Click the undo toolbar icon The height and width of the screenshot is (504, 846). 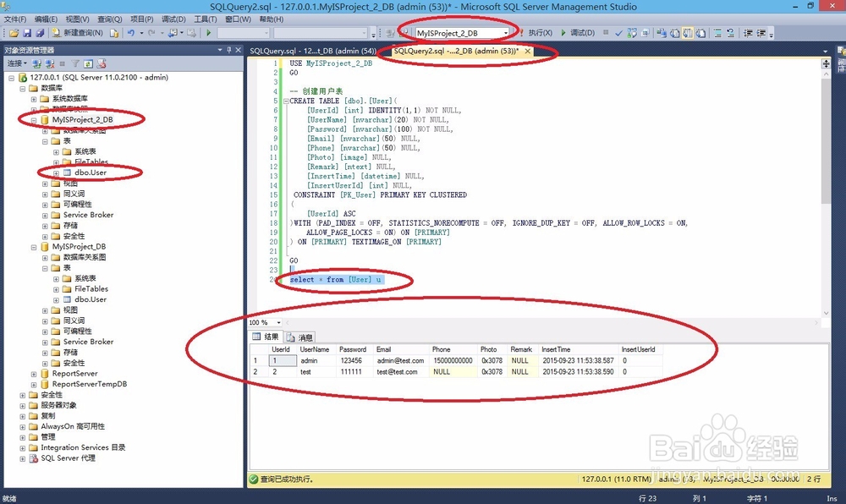point(130,33)
